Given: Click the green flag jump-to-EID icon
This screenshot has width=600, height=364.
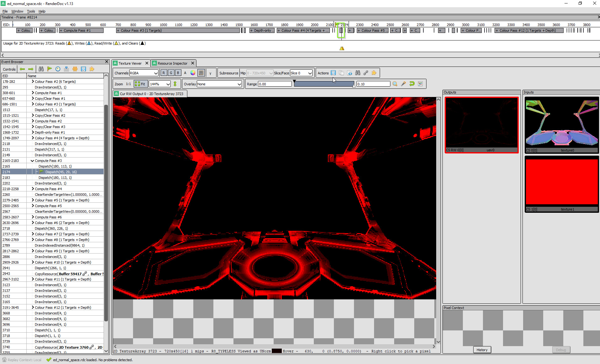Looking at the screenshot, I should click(50, 69).
